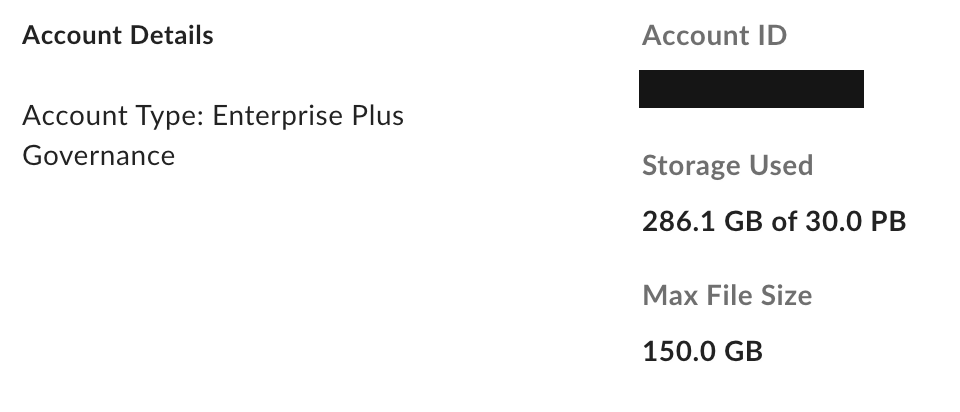Click "ID" in the Account ID label

click(x=771, y=37)
